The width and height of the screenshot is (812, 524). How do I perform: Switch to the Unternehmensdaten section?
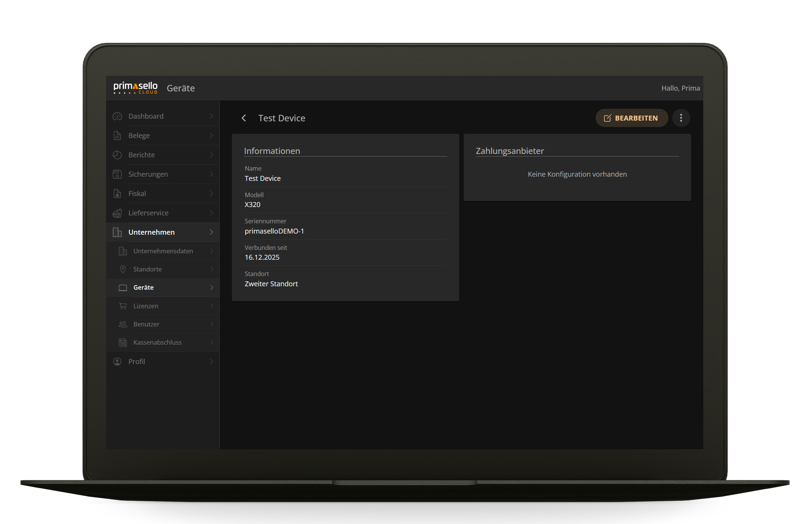(163, 251)
